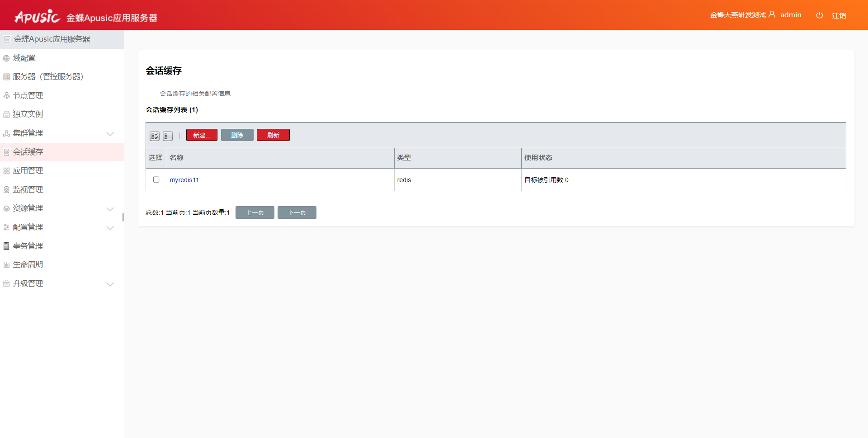Click the 名称 column header
Image resolution: width=868 pixels, height=438 pixels.
(x=177, y=158)
